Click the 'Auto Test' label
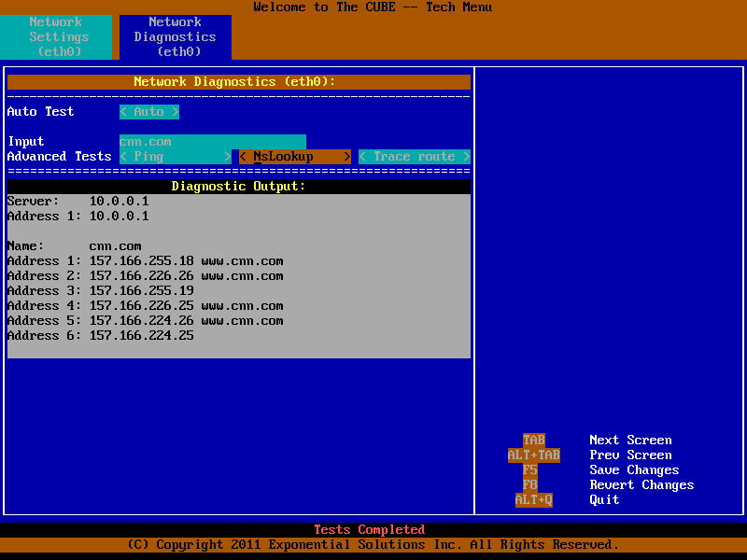Viewport: 747px width, 560px height. pyautogui.click(x=40, y=111)
